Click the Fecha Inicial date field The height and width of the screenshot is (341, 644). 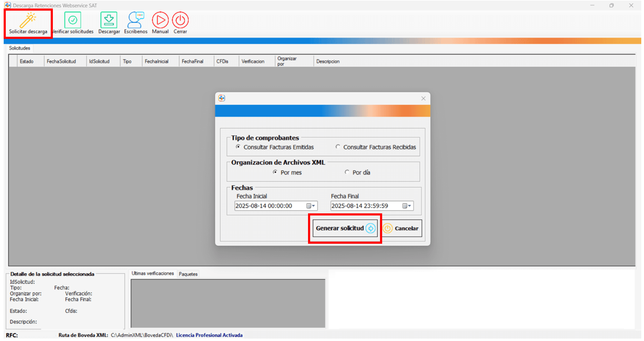(x=276, y=206)
